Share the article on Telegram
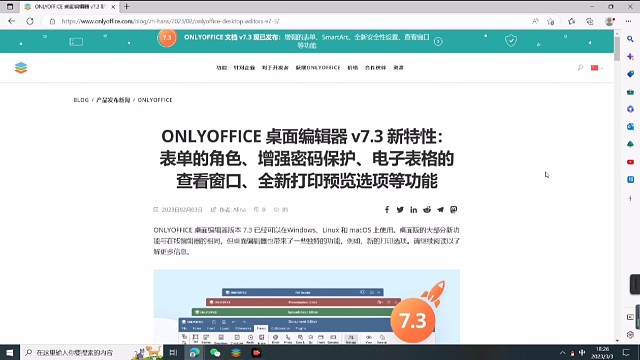The height and width of the screenshot is (360, 640). click(x=440, y=209)
